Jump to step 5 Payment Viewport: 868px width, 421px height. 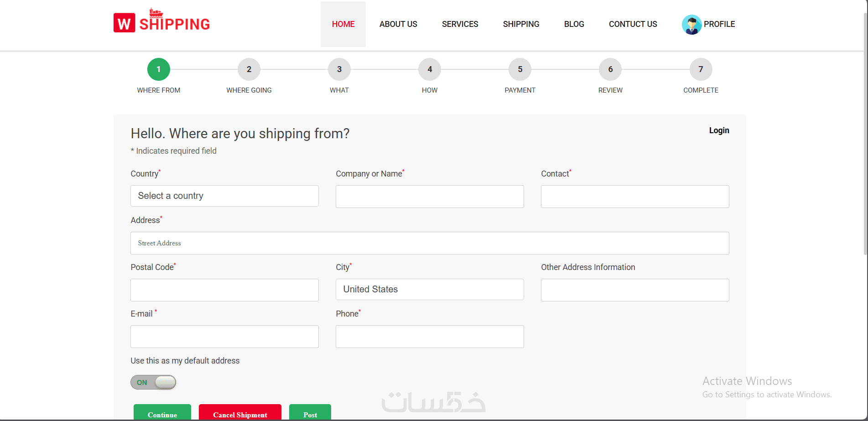pos(520,69)
